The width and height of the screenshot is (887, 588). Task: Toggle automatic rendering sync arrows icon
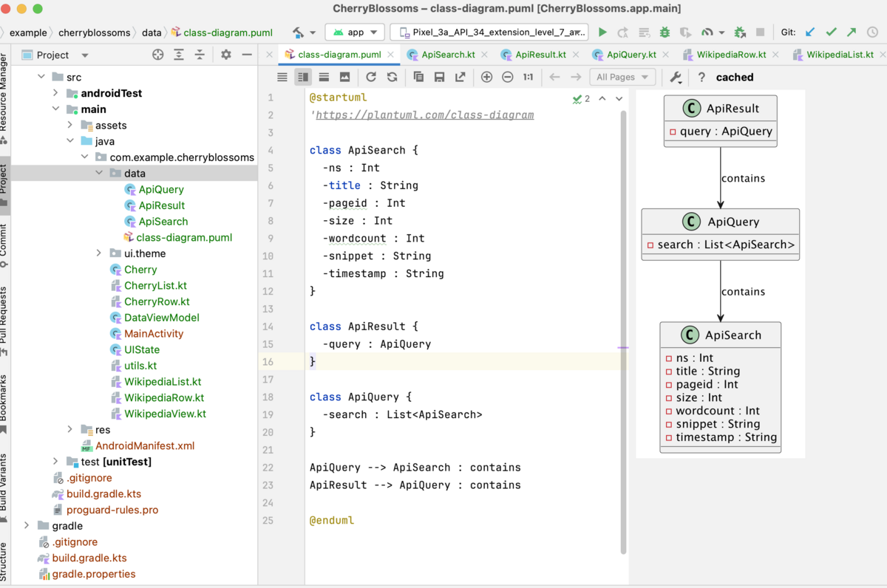(x=392, y=77)
